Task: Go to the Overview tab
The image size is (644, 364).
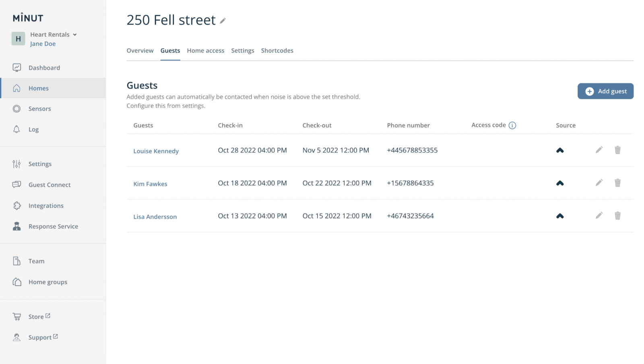Action: click(140, 51)
